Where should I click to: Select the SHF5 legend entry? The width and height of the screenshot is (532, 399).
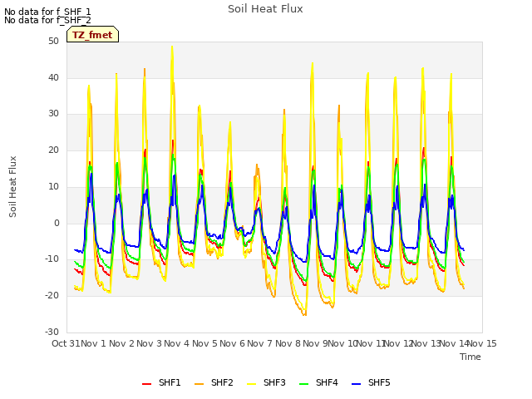[371, 382]
